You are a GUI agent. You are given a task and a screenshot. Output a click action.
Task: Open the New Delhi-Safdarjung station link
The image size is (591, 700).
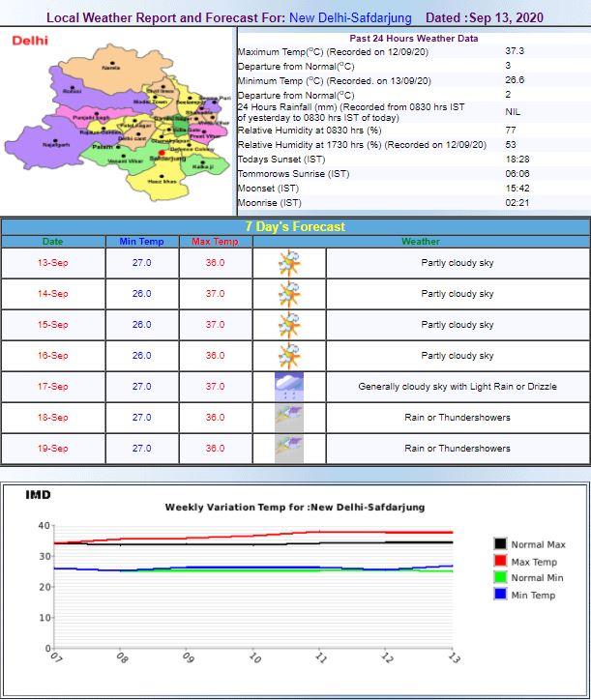point(350,17)
